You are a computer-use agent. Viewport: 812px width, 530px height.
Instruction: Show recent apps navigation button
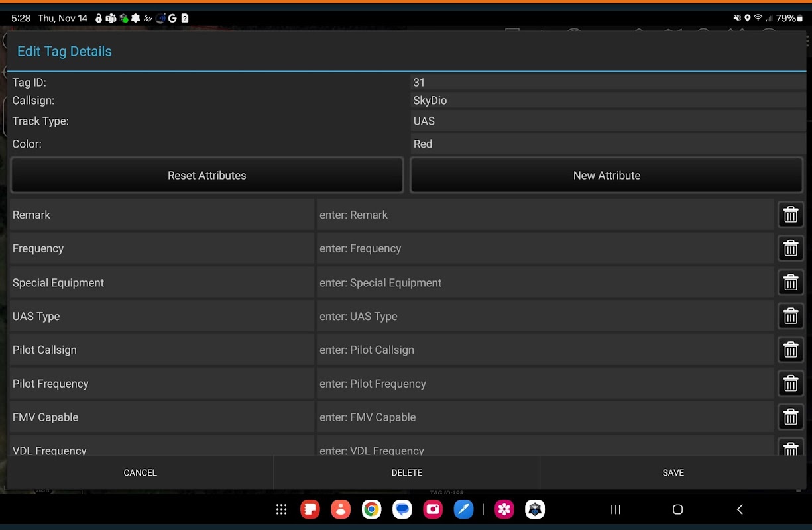pos(616,509)
